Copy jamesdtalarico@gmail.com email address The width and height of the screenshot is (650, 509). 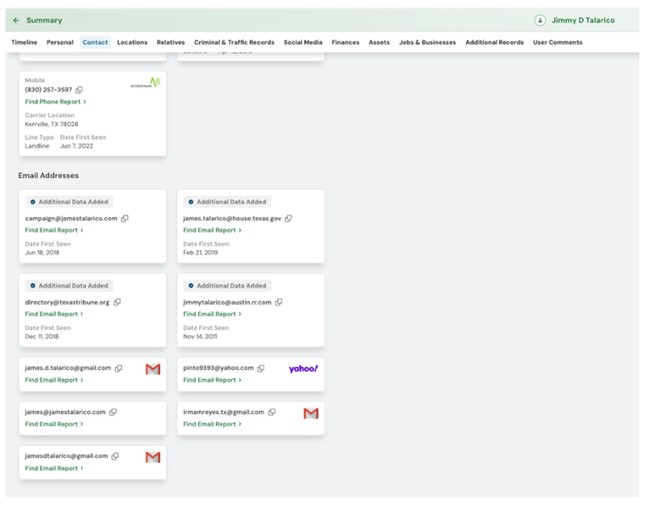click(x=115, y=456)
